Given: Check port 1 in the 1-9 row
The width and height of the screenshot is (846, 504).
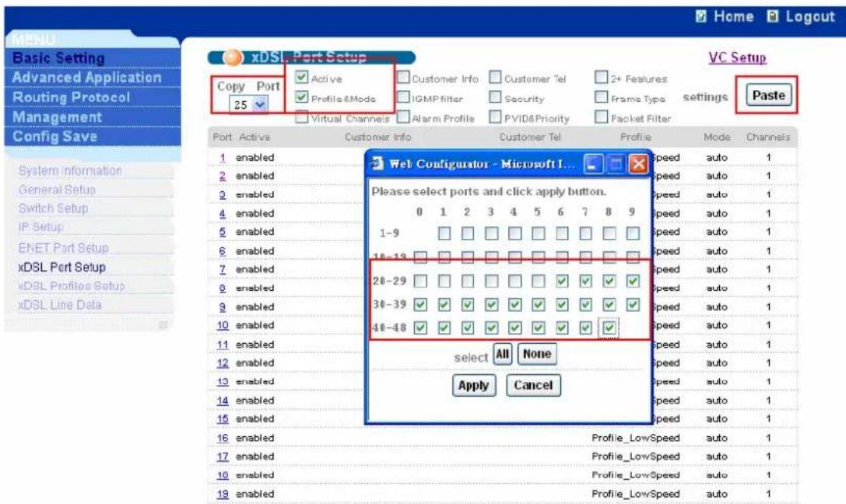Looking at the screenshot, I should [x=444, y=233].
